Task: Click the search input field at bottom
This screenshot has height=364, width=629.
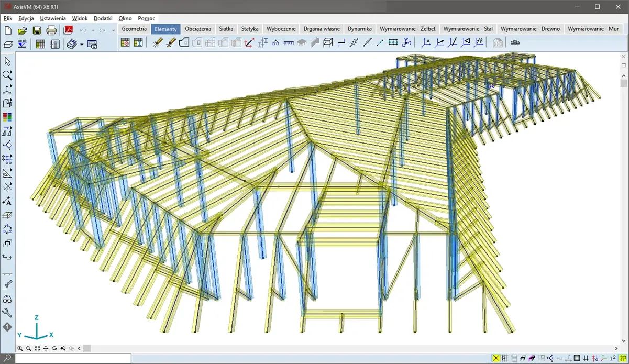Action: pos(73,358)
